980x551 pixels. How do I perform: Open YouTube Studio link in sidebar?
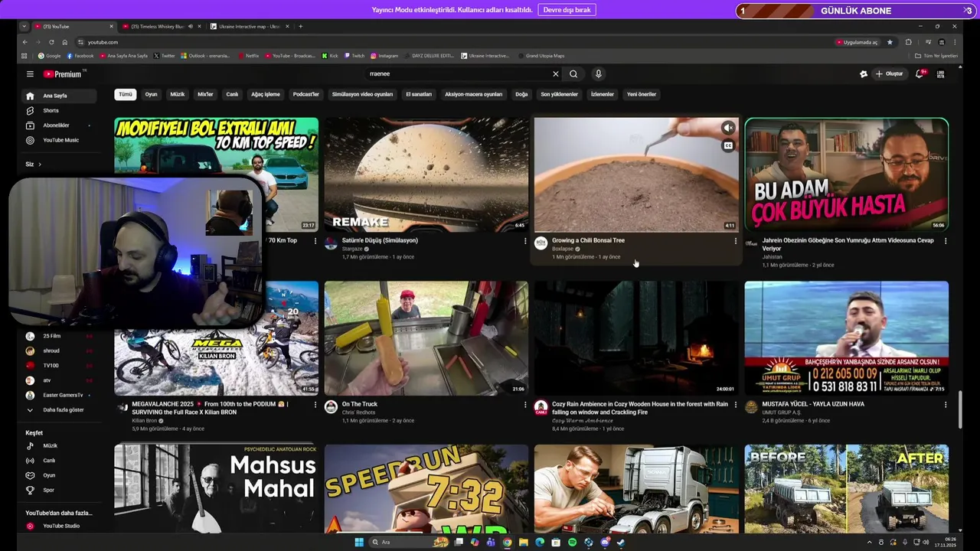coord(59,526)
